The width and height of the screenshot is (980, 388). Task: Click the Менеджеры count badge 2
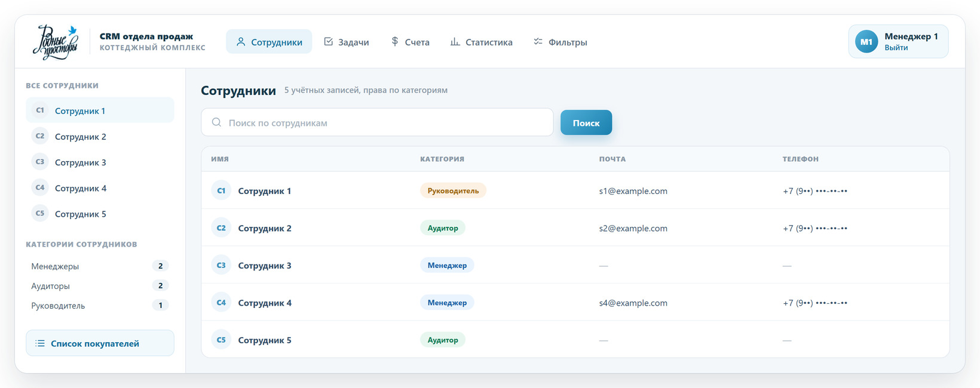[x=160, y=266]
